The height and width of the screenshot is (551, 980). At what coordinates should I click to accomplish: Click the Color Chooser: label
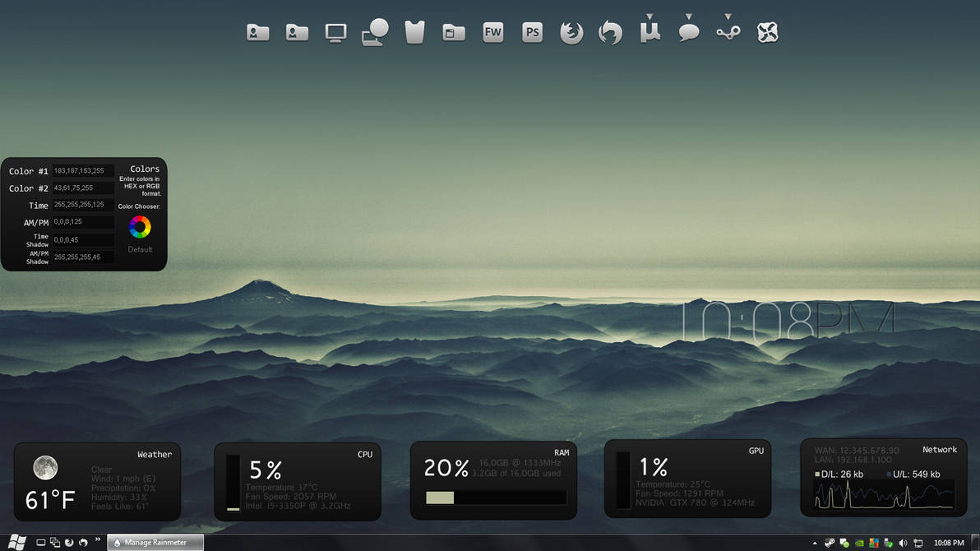click(139, 206)
